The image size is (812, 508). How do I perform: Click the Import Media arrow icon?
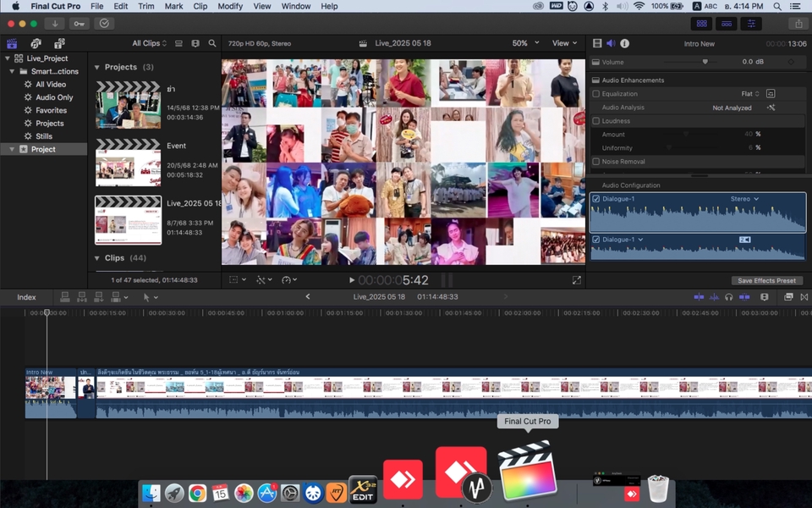56,23
